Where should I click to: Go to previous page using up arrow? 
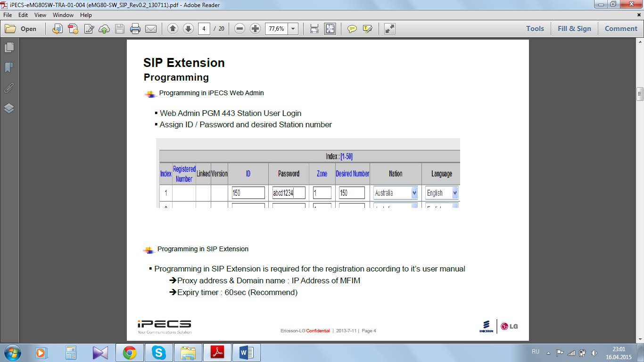pyautogui.click(x=173, y=29)
